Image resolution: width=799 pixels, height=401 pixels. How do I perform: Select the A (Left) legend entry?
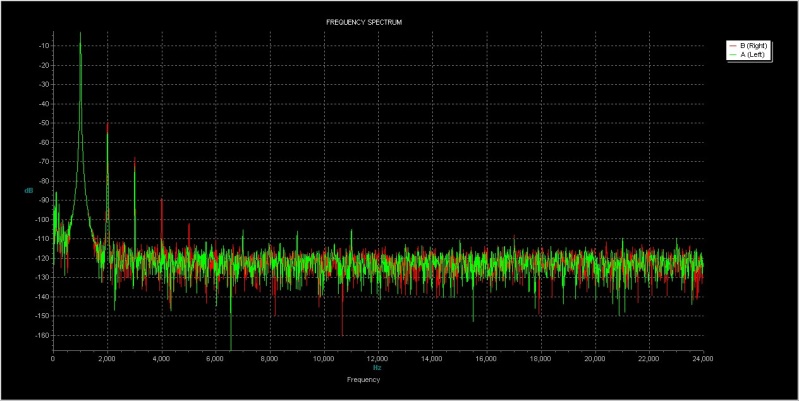click(747, 54)
